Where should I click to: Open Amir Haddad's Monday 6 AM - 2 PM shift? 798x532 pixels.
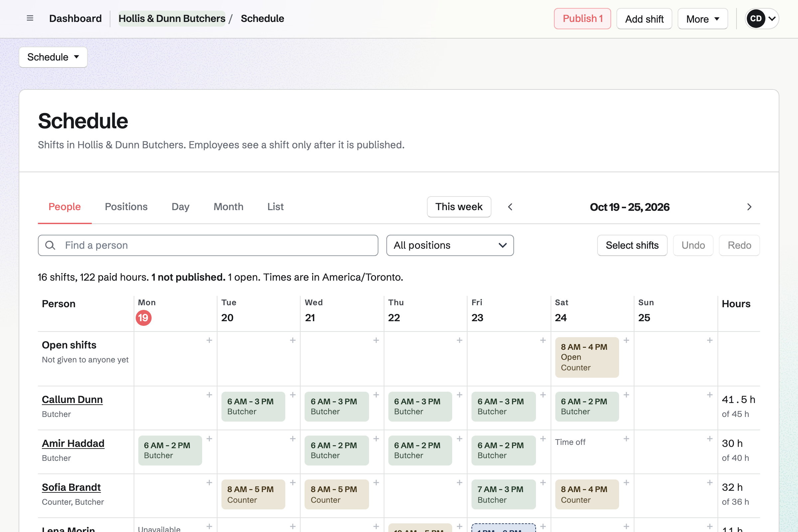coord(170,450)
